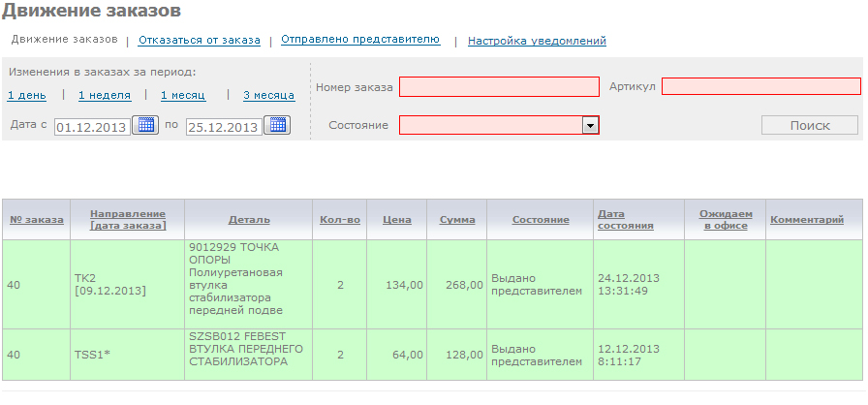Image resolution: width=868 pixels, height=405 pixels.
Task: Click the Поиск button
Action: tap(809, 126)
